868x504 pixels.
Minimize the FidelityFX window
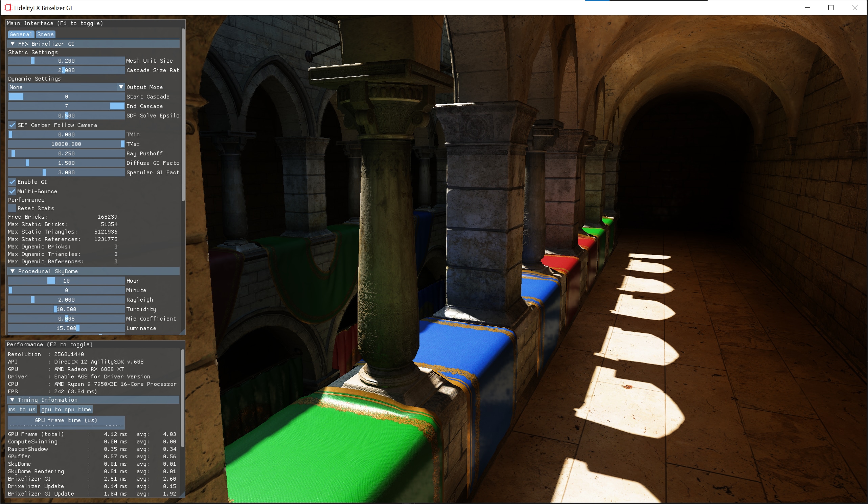pyautogui.click(x=807, y=7)
